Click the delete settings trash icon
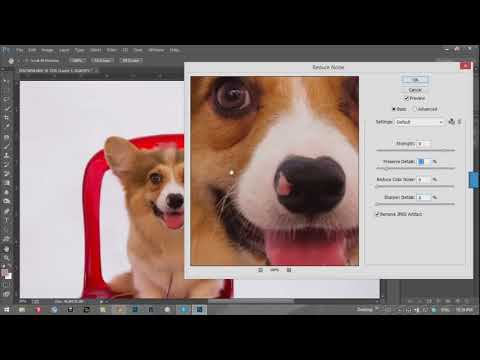 pos(460,122)
